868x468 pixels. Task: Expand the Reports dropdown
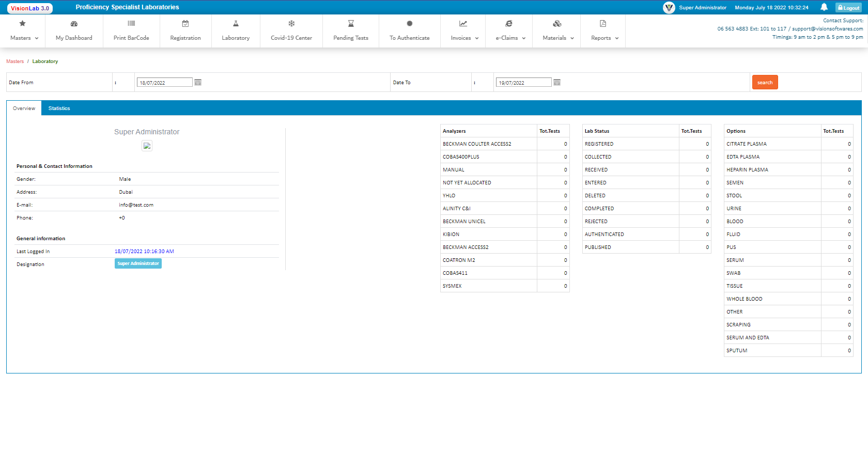[603, 37]
